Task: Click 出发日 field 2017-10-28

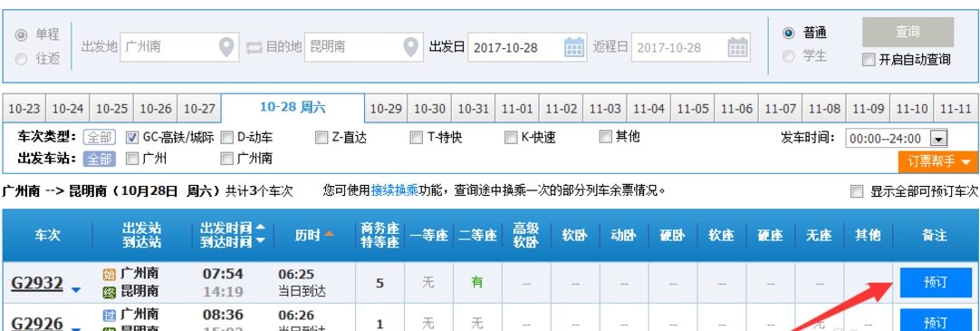Action: (x=527, y=47)
